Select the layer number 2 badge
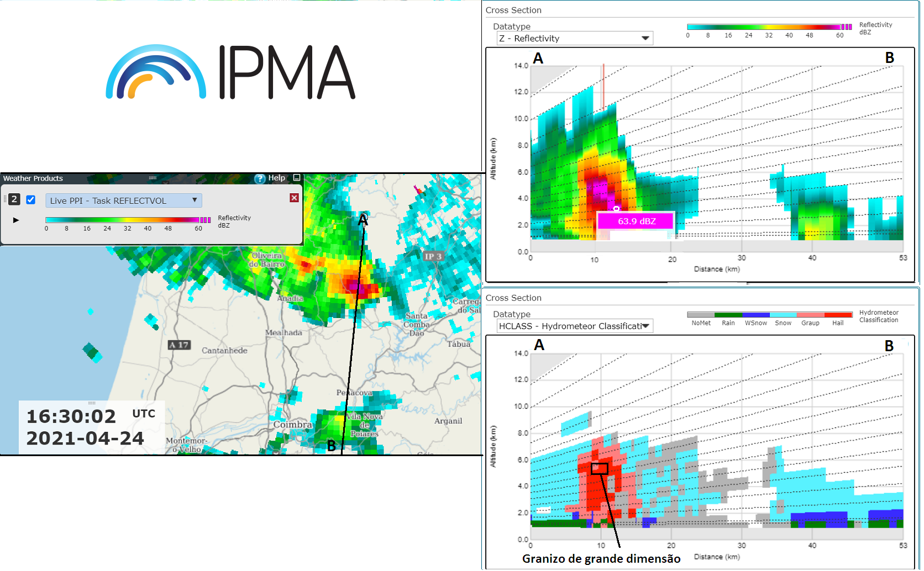 14,199
